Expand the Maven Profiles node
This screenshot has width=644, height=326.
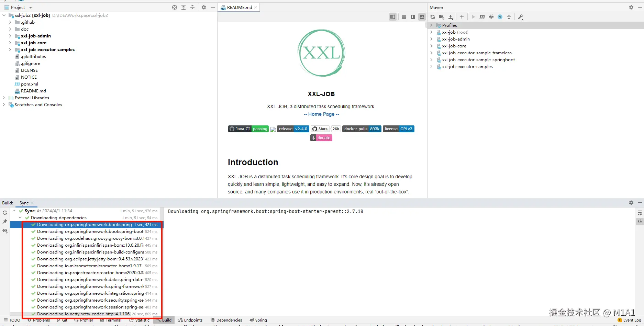coord(431,25)
